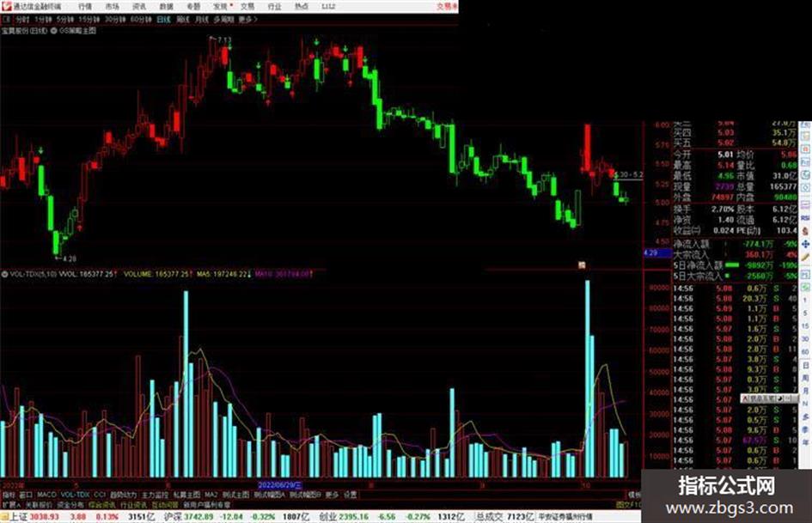Open the 行业 menu

point(274,6)
